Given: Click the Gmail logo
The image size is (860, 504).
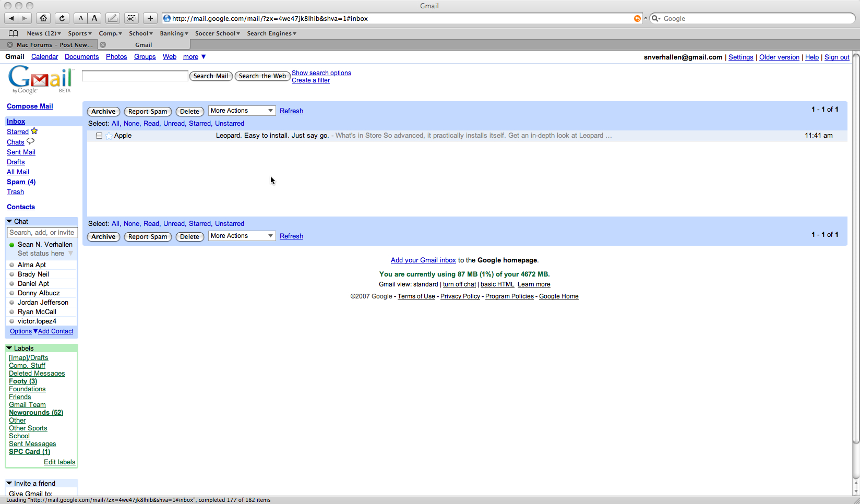Looking at the screenshot, I should pos(41,79).
